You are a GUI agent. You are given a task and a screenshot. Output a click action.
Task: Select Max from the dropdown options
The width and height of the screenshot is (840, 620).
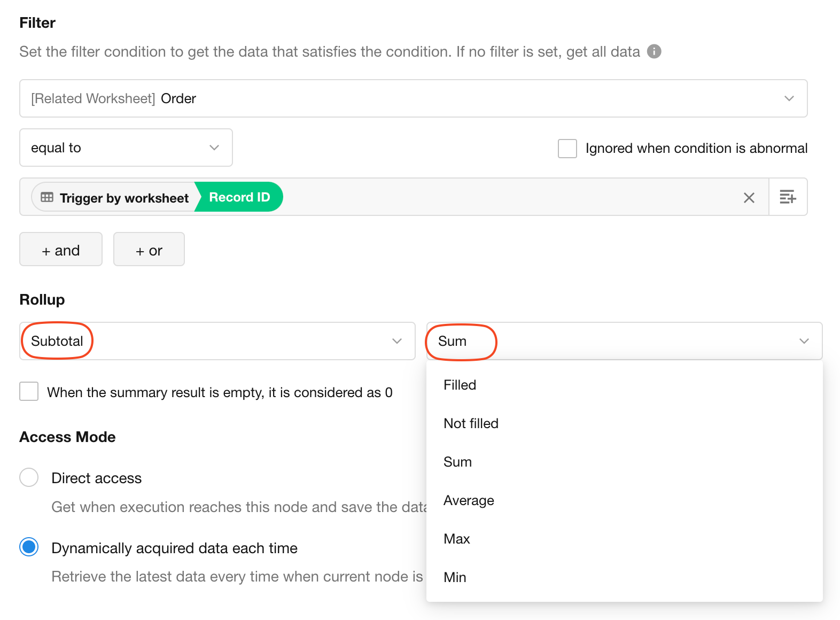pyautogui.click(x=457, y=539)
